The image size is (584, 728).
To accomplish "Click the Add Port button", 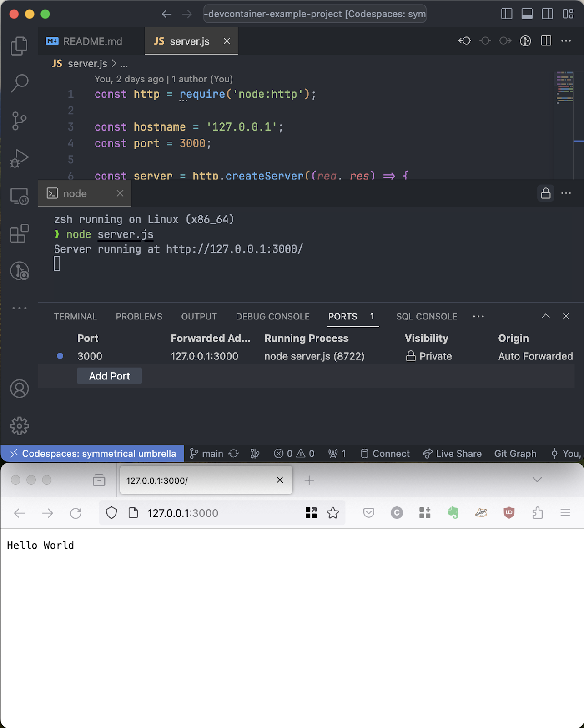I will [x=110, y=376].
